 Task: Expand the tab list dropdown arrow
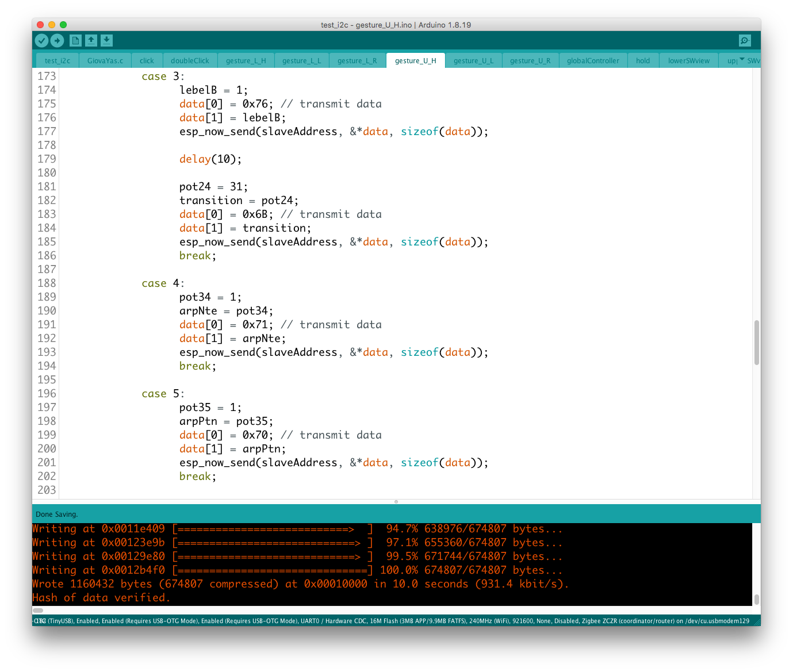(x=742, y=59)
